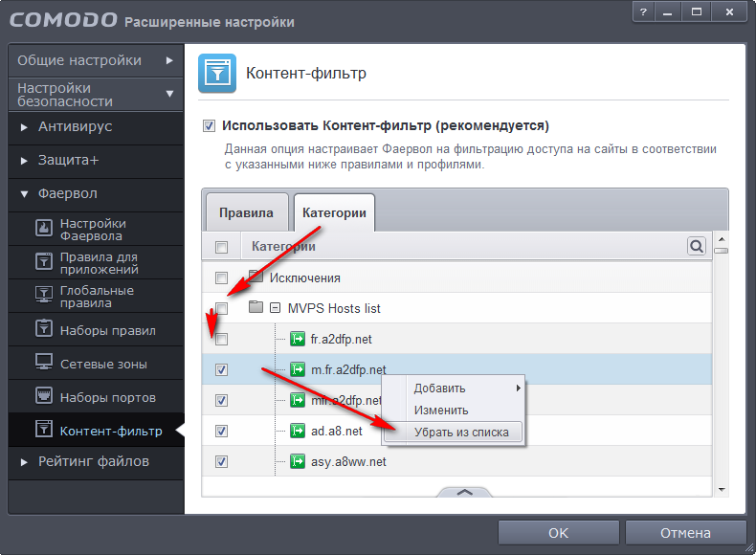Viewport: 756px width, 555px height.
Task: Uncheck the m.fr.a2dfp.net checkbox
Action: 221,369
